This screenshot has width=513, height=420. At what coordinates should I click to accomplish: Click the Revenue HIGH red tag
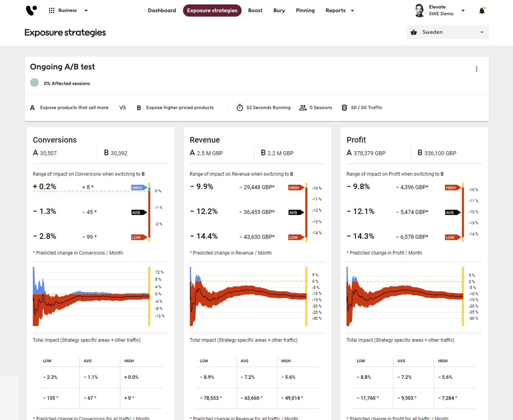296,188
